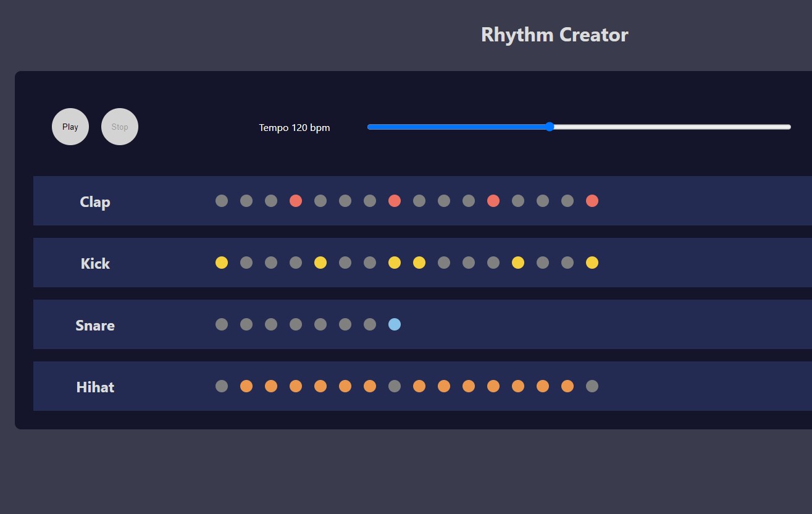Turn off the last red Clap step

click(x=592, y=201)
